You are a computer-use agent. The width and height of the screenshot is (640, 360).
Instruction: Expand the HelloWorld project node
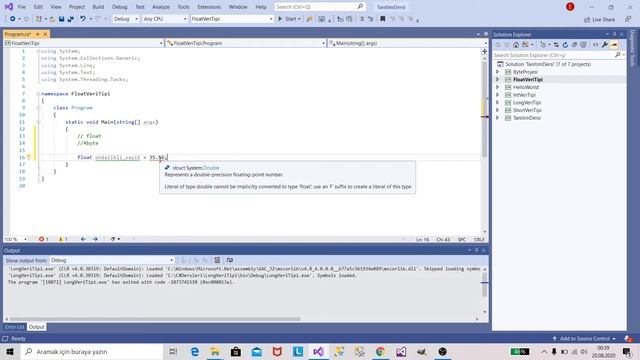(x=498, y=87)
